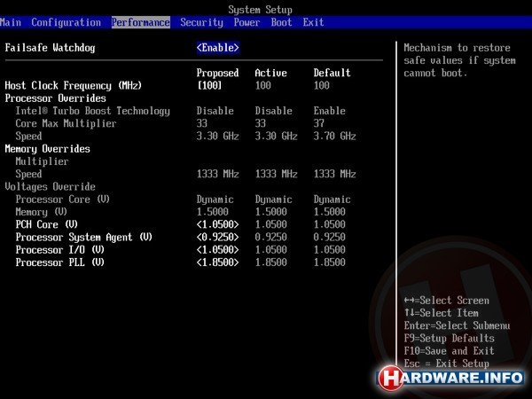Click the Esc = Exit Setup hint
Screen dimensions: 532x399
(x=447, y=364)
